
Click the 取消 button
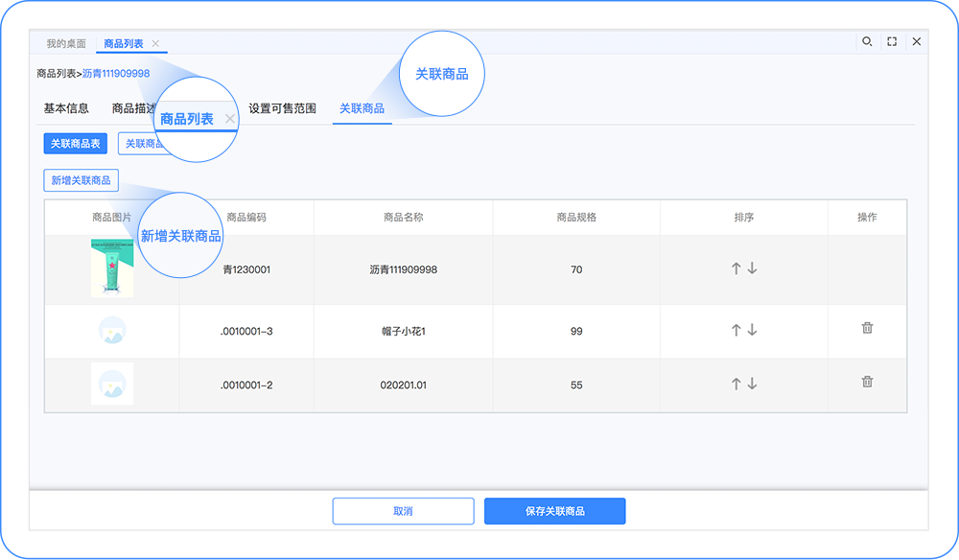click(403, 511)
